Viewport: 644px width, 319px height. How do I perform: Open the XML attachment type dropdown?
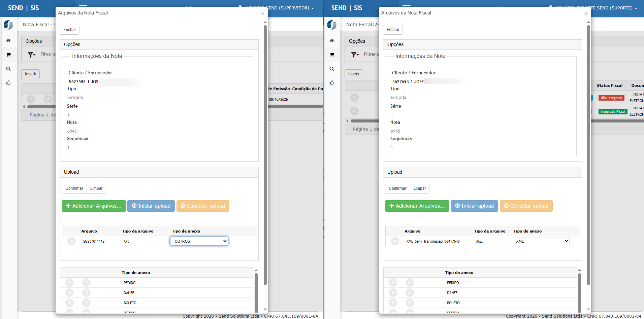point(541,241)
